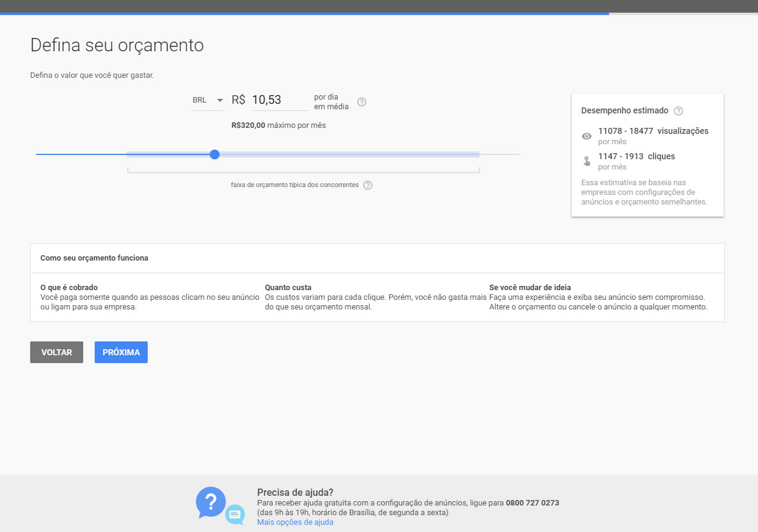The width and height of the screenshot is (758, 532).
Task: Click faixa de orçamento típica dos concorrentes label
Action: (x=295, y=185)
